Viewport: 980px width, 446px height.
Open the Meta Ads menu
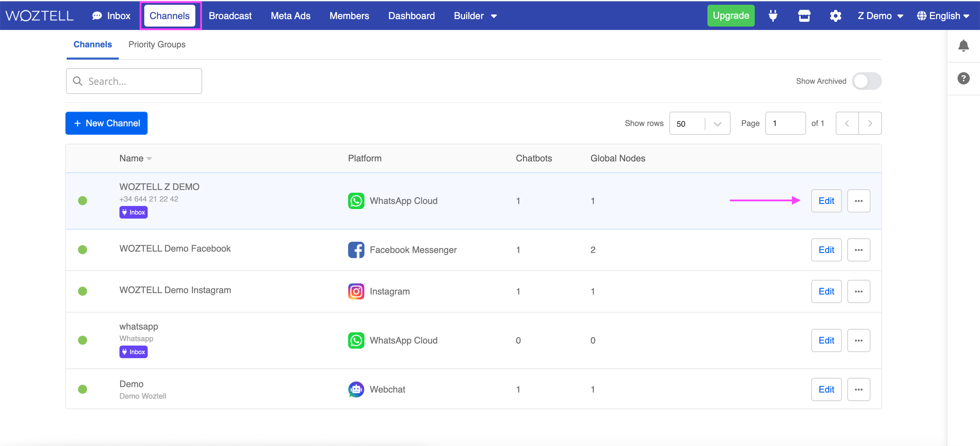290,16
